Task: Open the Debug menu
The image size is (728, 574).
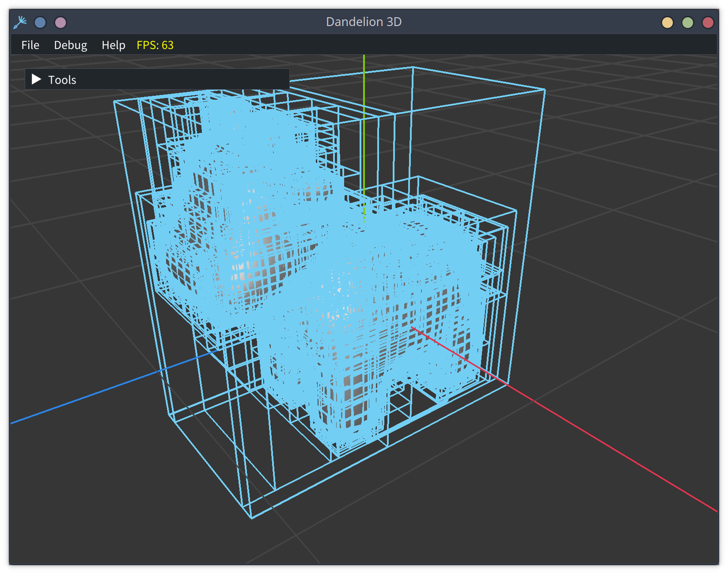Action: click(70, 45)
